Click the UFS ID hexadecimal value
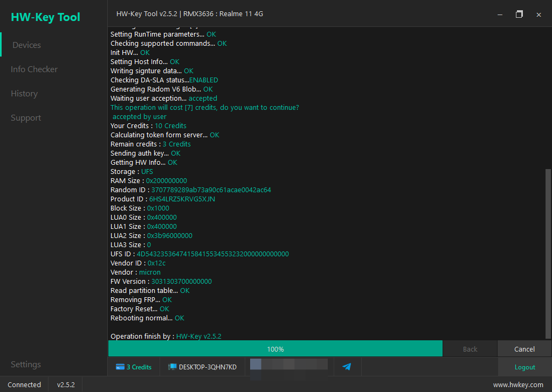Screen dimensions: 552x392 tap(212, 254)
